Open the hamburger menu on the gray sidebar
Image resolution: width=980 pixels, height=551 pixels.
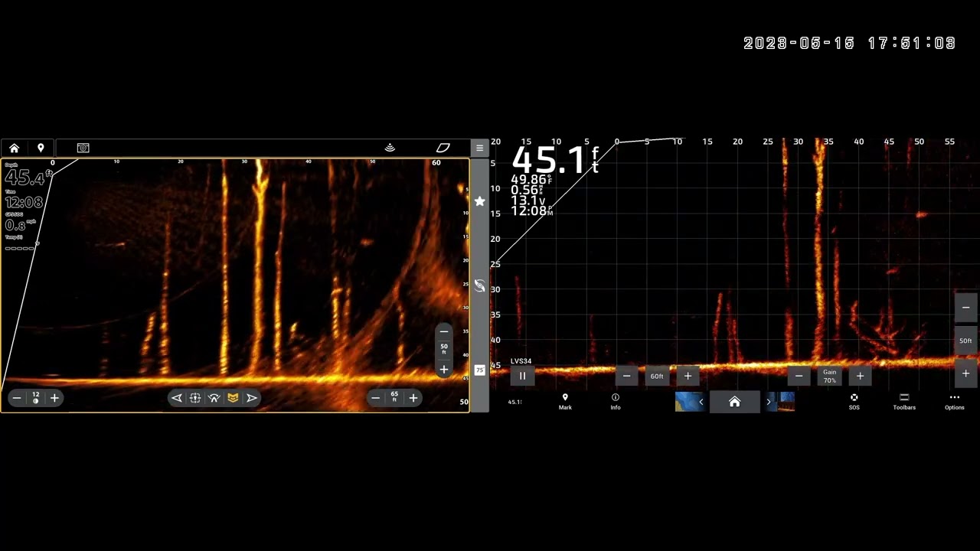click(x=479, y=148)
